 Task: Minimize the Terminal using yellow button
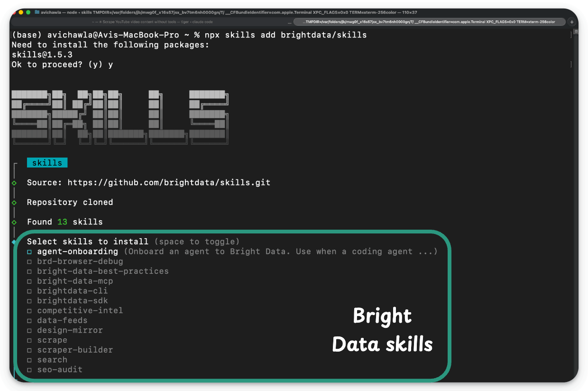click(x=21, y=12)
